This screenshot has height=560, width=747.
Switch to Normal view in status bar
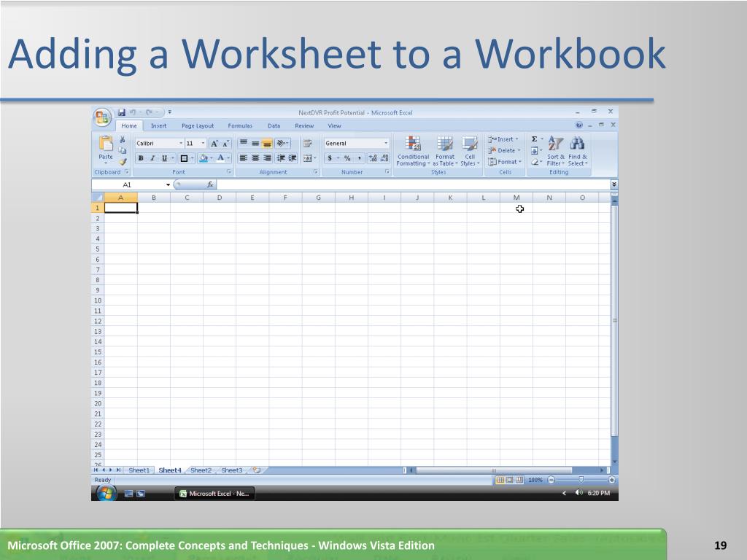pos(500,480)
